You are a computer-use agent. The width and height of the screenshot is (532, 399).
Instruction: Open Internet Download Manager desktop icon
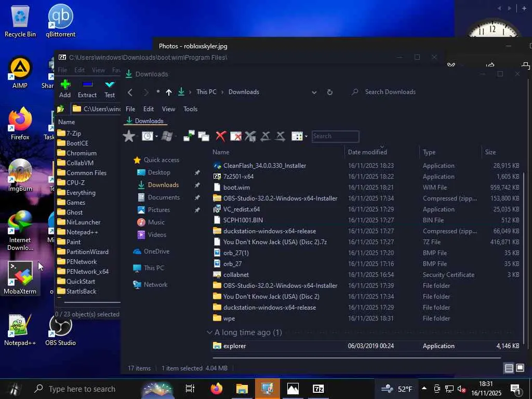(20, 231)
